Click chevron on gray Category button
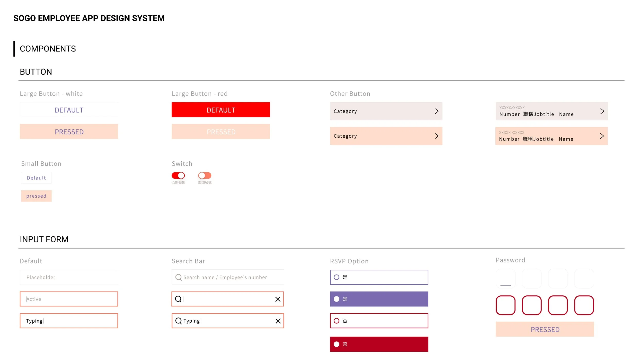 (x=436, y=111)
